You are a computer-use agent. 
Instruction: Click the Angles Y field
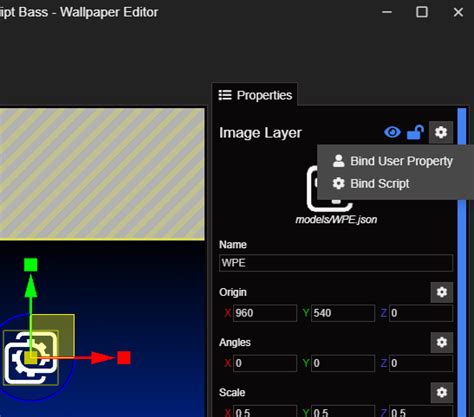(x=343, y=363)
